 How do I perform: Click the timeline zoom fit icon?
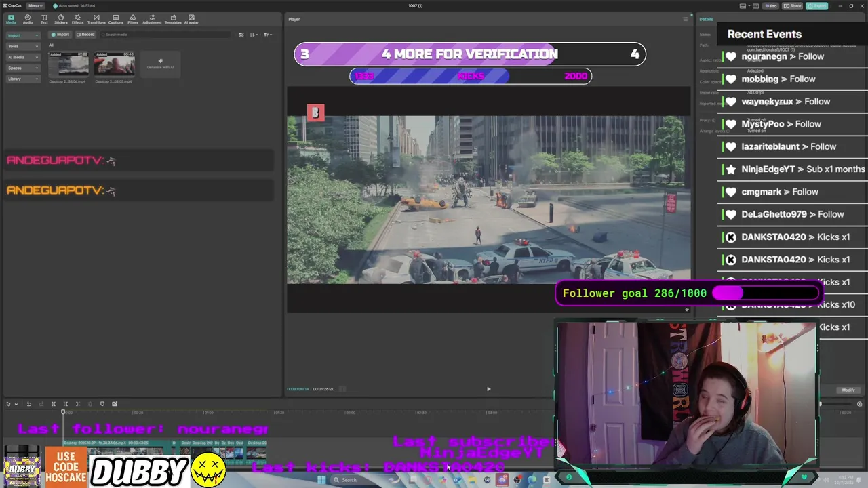point(859,404)
